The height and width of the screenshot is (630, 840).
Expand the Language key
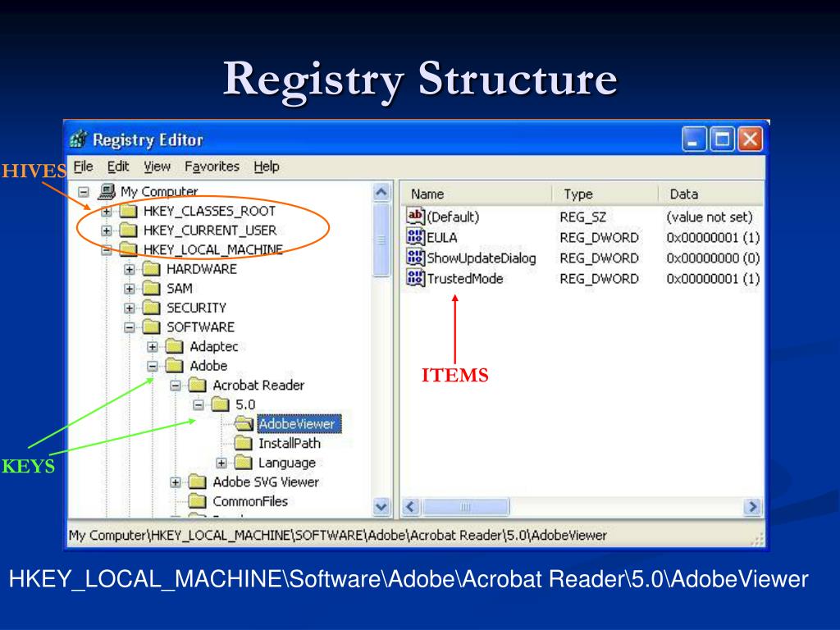coord(221,463)
